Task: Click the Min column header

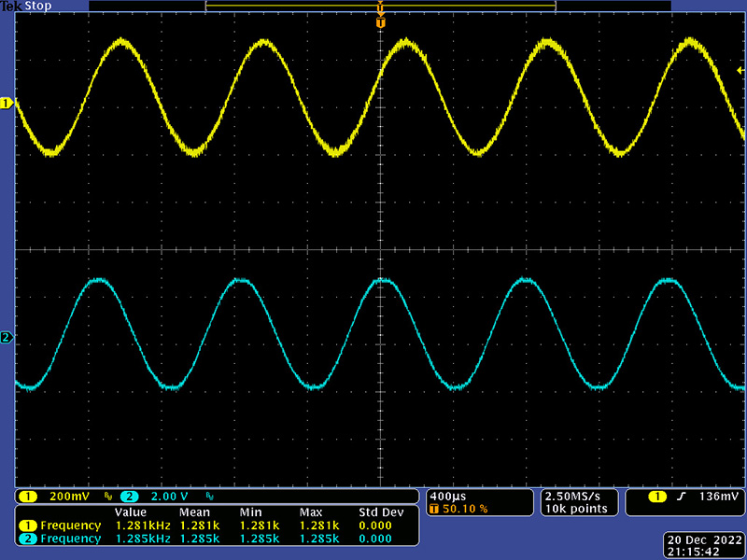Action: pyautogui.click(x=249, y=512)
